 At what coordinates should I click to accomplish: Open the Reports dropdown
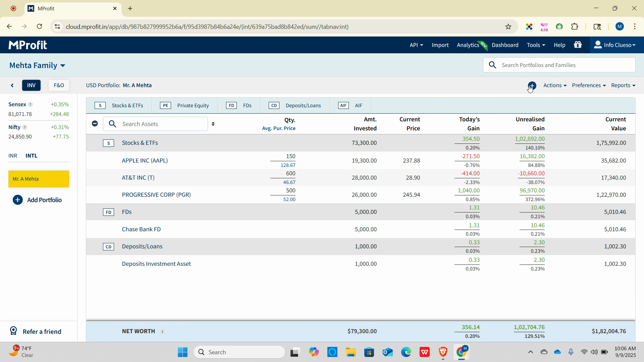pos(623,85)
